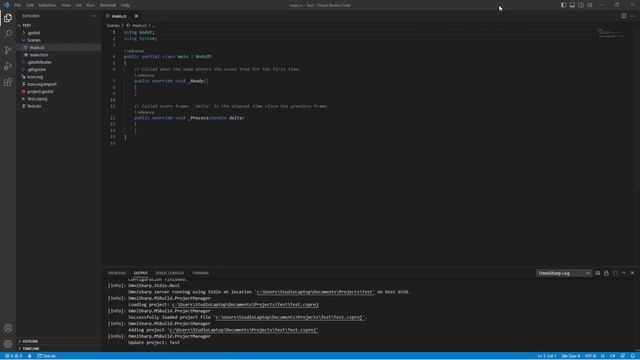Toggle primary side bar layout icon
Screen dimensions: 640x360
[563, 5]
